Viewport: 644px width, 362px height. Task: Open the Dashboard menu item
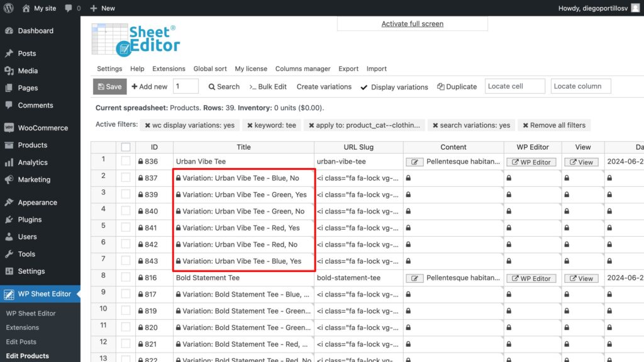click(35, 31)
